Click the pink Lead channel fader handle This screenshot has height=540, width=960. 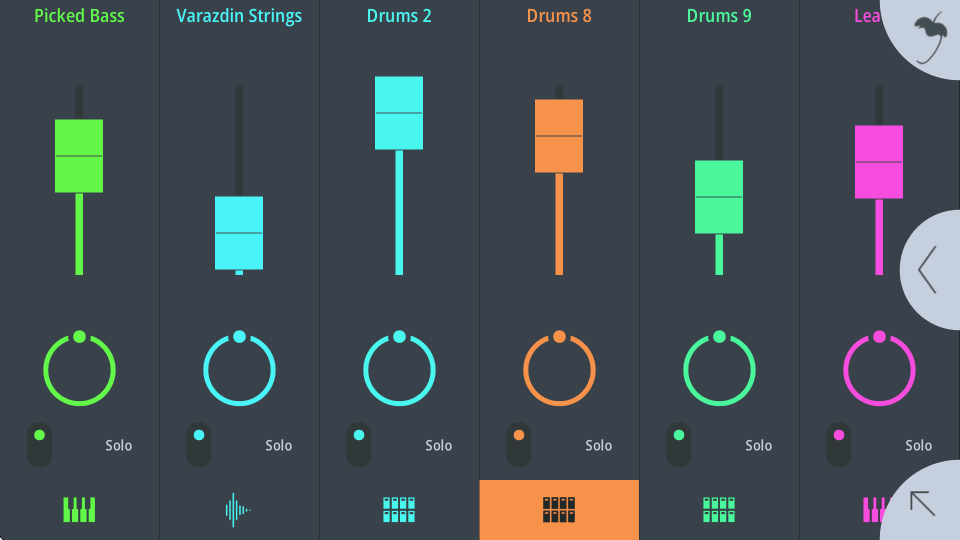879,162
